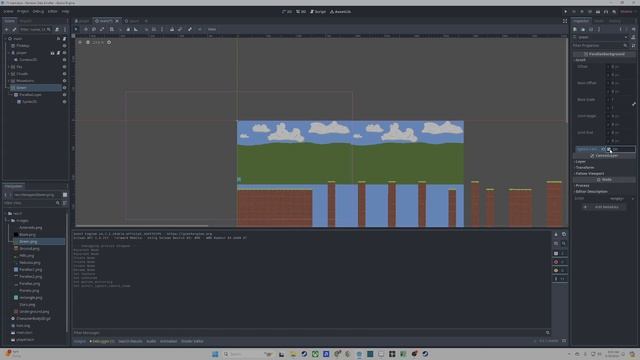Clear output log icon

[x=556, y=234]
